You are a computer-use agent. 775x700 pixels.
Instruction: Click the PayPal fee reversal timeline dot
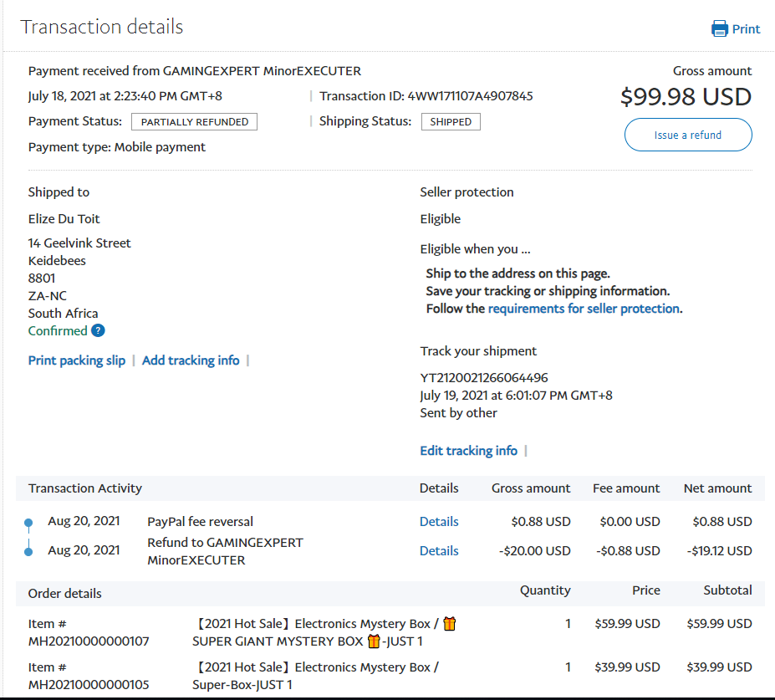(x=28, y=523)
